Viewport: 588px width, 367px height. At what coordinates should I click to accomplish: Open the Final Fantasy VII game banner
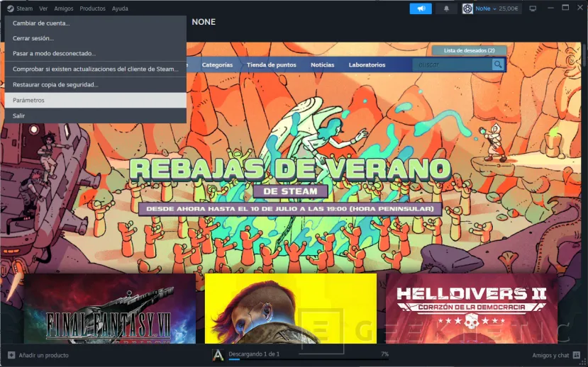tap(110, 309)
